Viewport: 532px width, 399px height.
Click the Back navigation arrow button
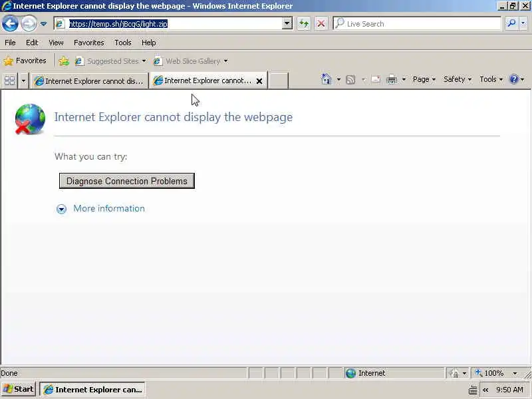coord(10,24)
